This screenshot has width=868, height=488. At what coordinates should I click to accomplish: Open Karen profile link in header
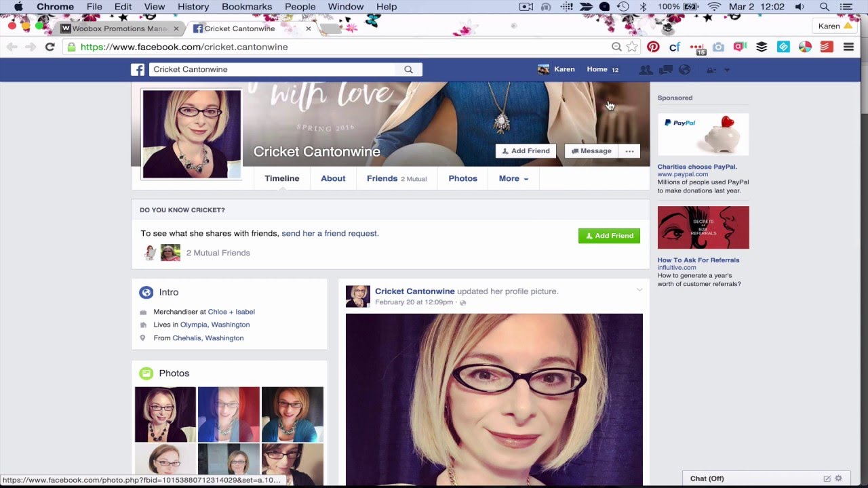click(x=556, y=69)
